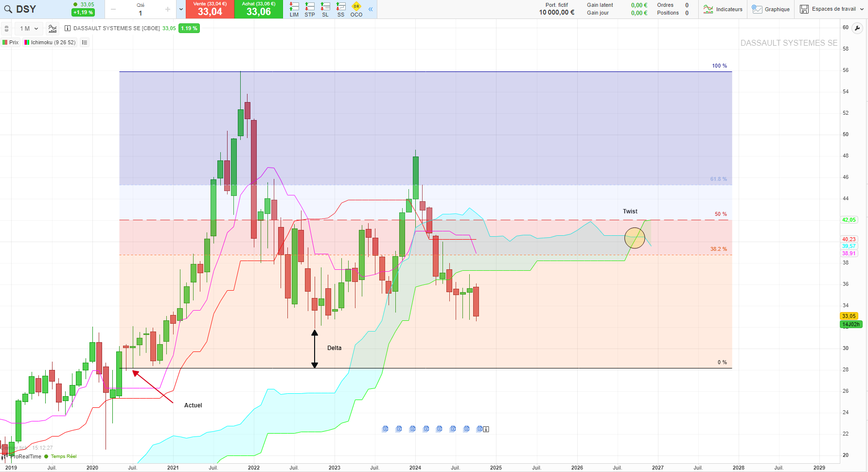
Task: Click the DASSAULT SYSTEMES SE [CBOE] title
Action: (117, 28)
